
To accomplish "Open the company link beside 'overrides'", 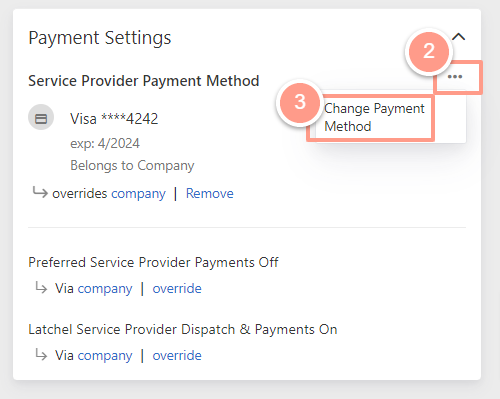I will click(138, 194).
